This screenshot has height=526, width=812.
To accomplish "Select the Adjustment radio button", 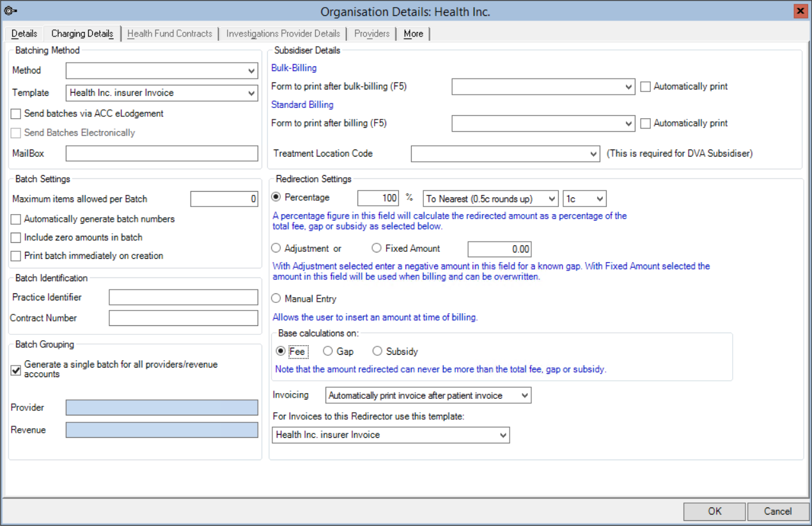I will point(277,249).
